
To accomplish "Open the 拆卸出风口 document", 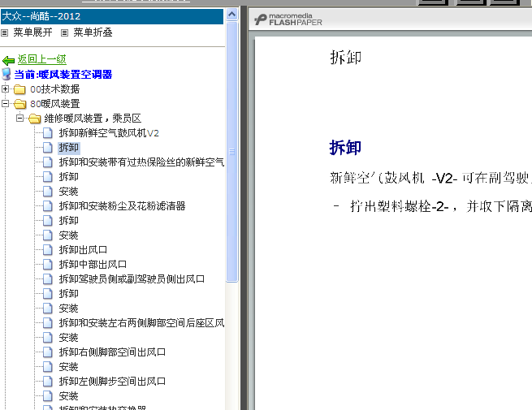I will coord(83,249).
